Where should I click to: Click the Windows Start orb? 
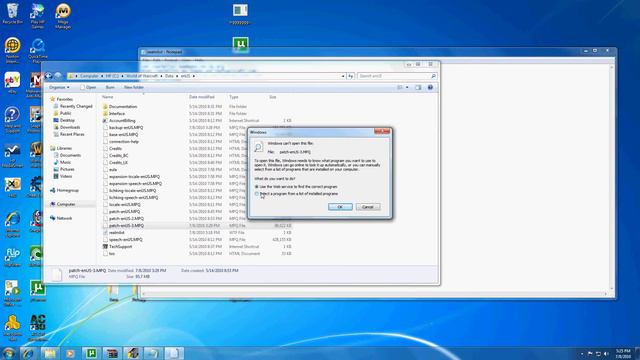9,353
